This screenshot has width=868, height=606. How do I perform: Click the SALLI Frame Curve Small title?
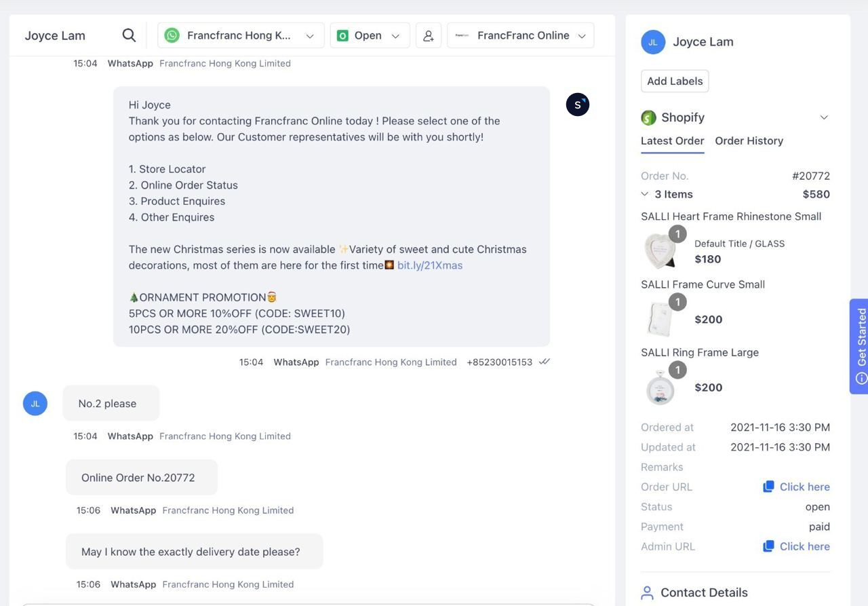point(703,284)
